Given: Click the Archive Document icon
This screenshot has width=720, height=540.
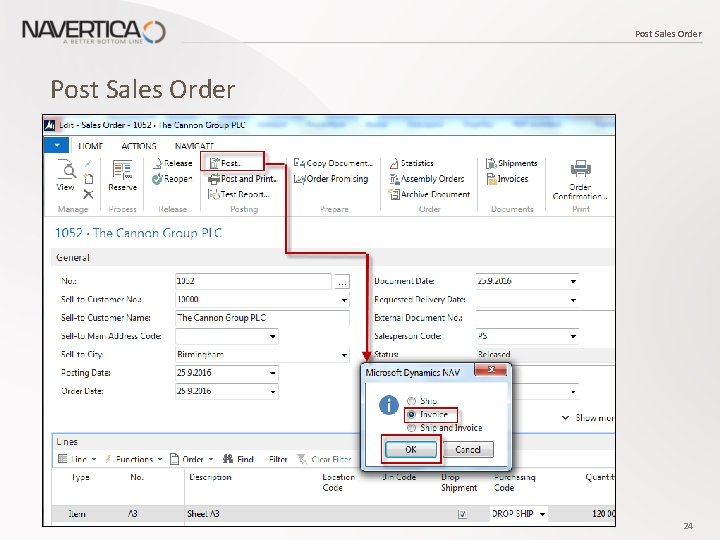Looking at the screenshot, I should [394, 194].
